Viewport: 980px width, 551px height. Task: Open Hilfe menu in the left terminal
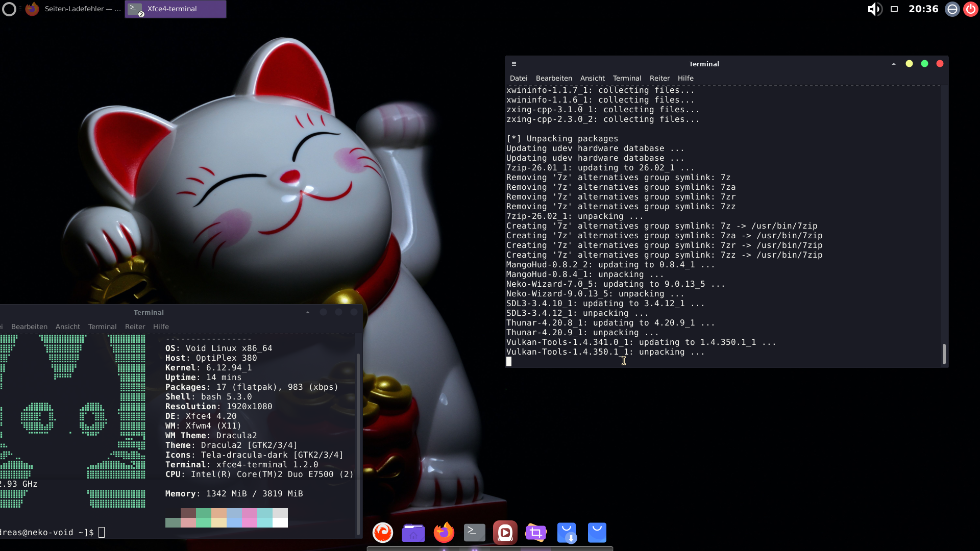[161, 327]
